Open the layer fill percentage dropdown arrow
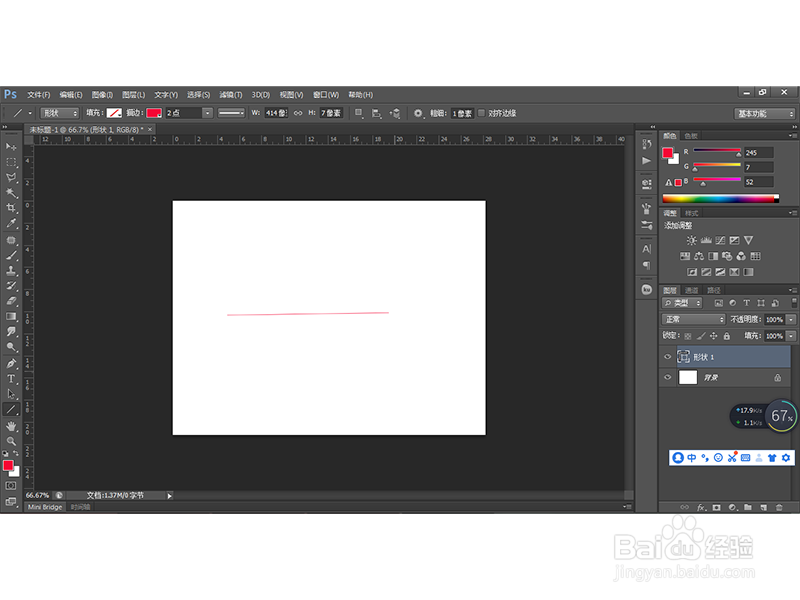Screen dimensions: 800x600 click(x=791, y=336)
